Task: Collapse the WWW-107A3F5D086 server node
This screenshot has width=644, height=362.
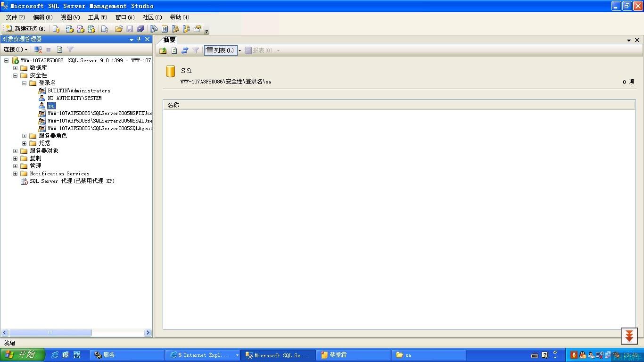Action: [6, 60]
